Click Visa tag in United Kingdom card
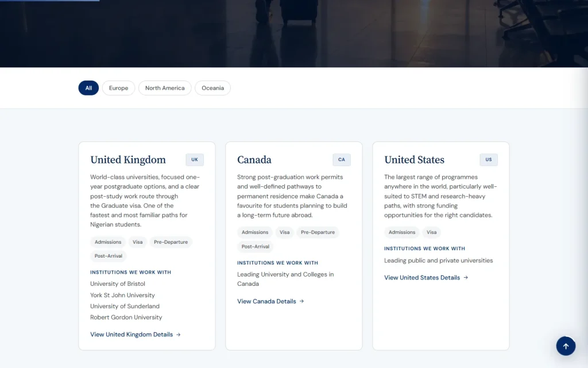588x368 pixels. [138, 242]
